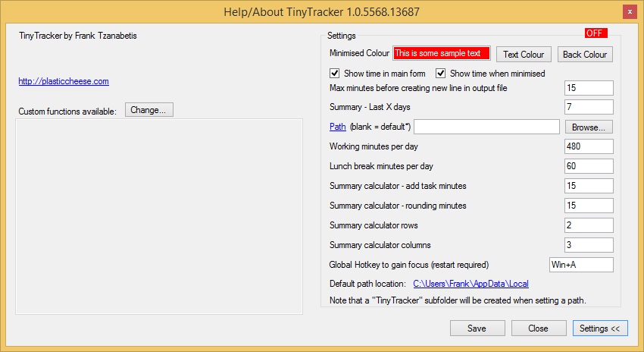Image resolution: width=644 pixels, height=352 pixels.
Task: Focus the rounding minutes field
Action: (x=589, y=206)
